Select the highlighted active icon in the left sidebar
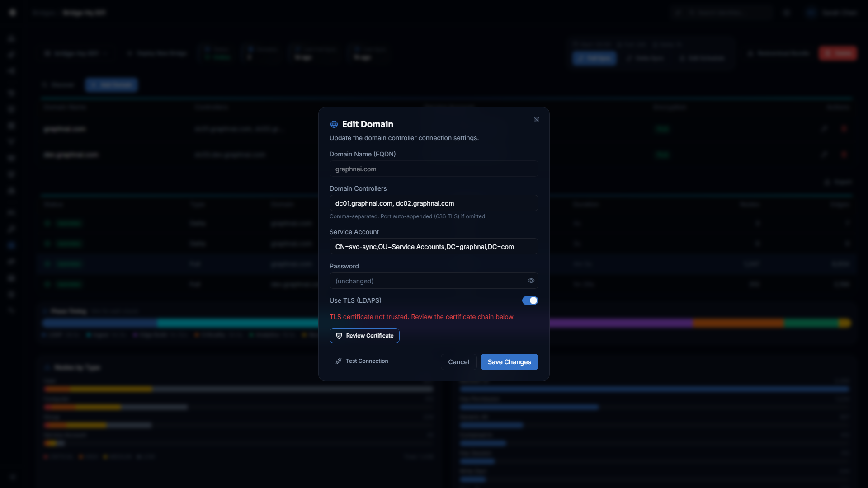This screenshot has height=488, width=868. 11,245
